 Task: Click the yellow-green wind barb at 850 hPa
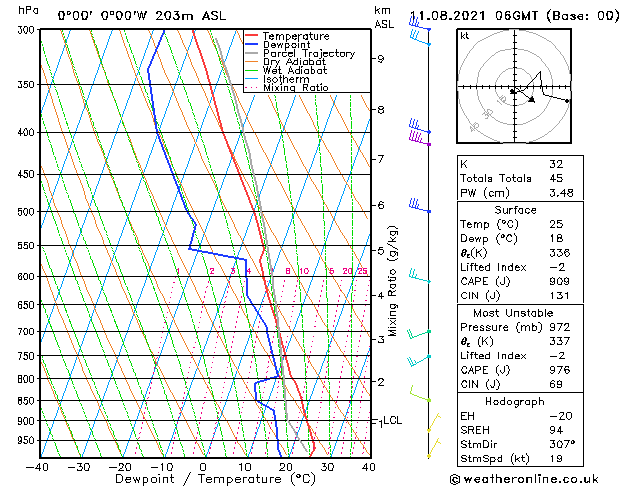click(420, 394)
